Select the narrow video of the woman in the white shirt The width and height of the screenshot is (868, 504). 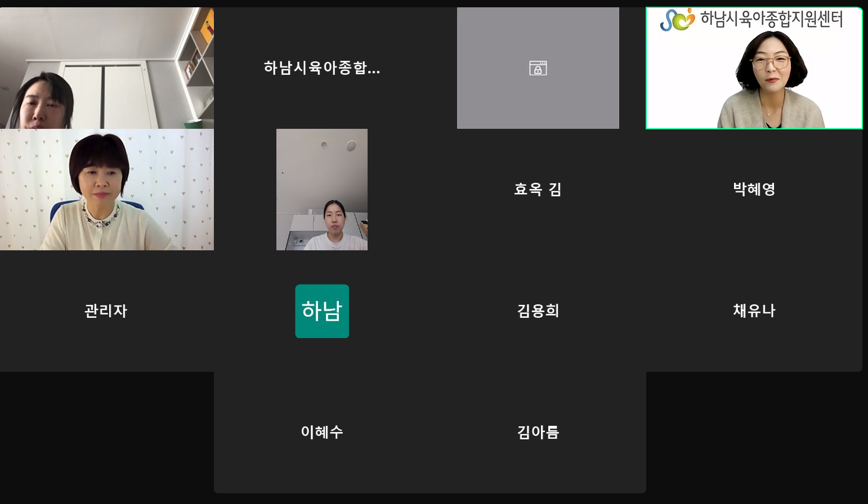click(x=322, y=190)
